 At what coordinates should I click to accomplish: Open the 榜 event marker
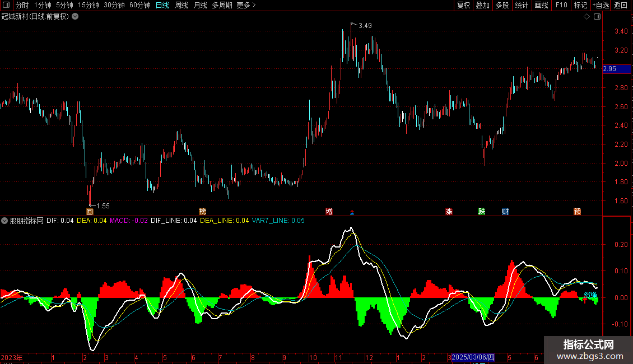(x=203, y=212)
